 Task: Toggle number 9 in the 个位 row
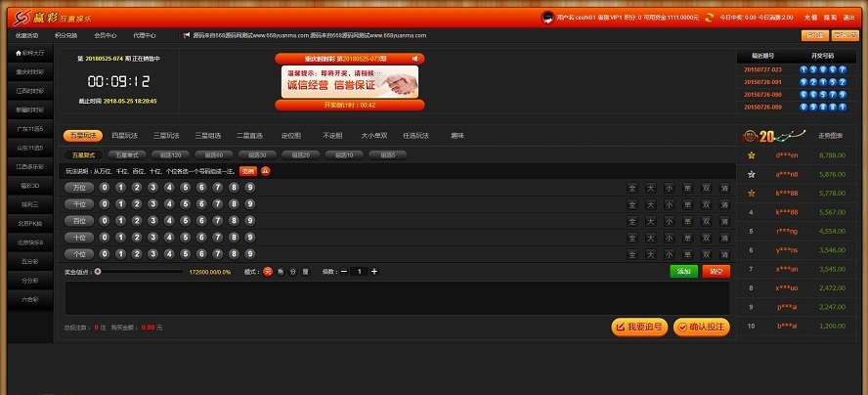pyautogui.click(x=250, y=253)
